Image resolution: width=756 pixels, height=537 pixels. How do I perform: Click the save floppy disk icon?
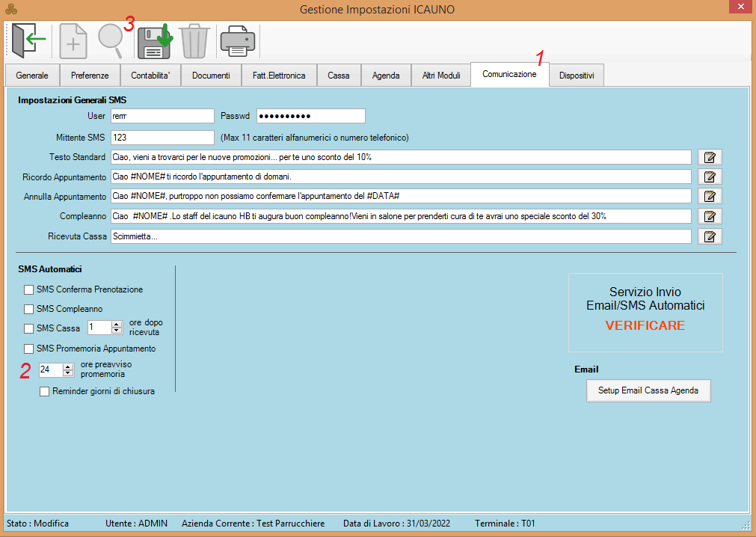point(153,41)
